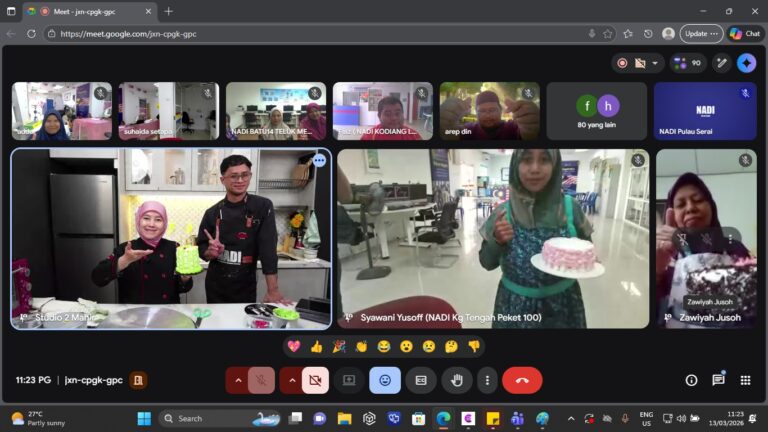Open a new browser tab
Screen dimensions: 768x432
(168, 11)
